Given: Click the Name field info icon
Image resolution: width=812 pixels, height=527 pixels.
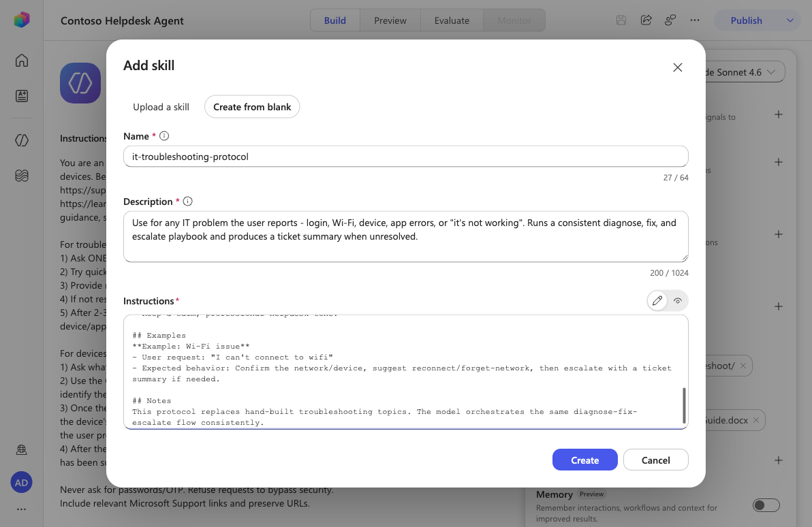Looking at the screenshot, I should (164, 136).
